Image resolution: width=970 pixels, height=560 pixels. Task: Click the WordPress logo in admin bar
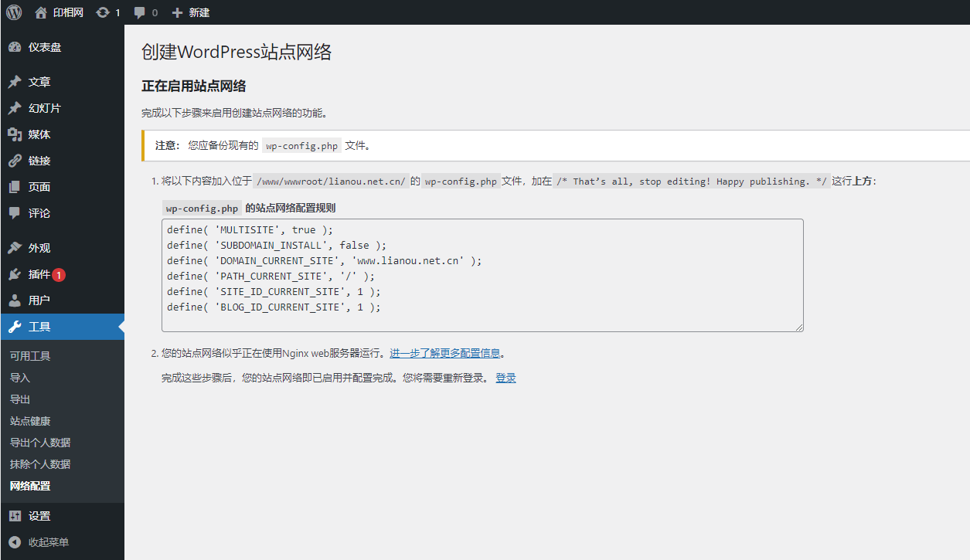coord(14,12)
